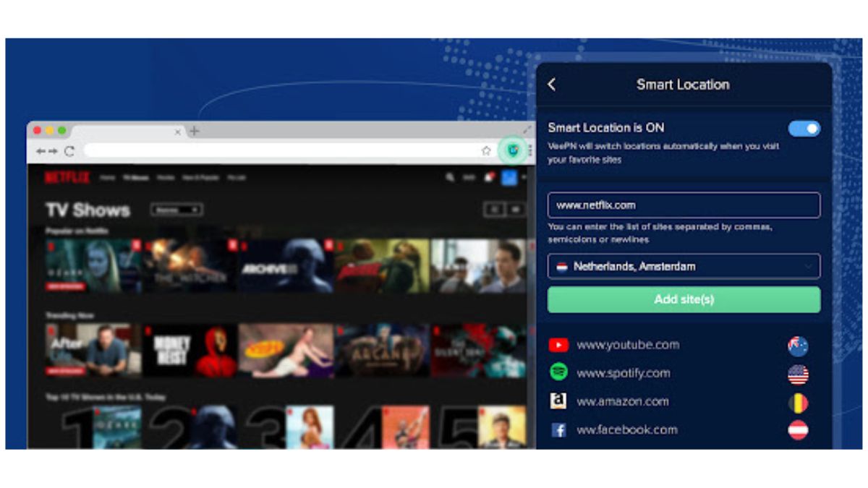868x488 pixels.
Task: Open New & Popular on Netflix
Action: click(x=202, y=177)
